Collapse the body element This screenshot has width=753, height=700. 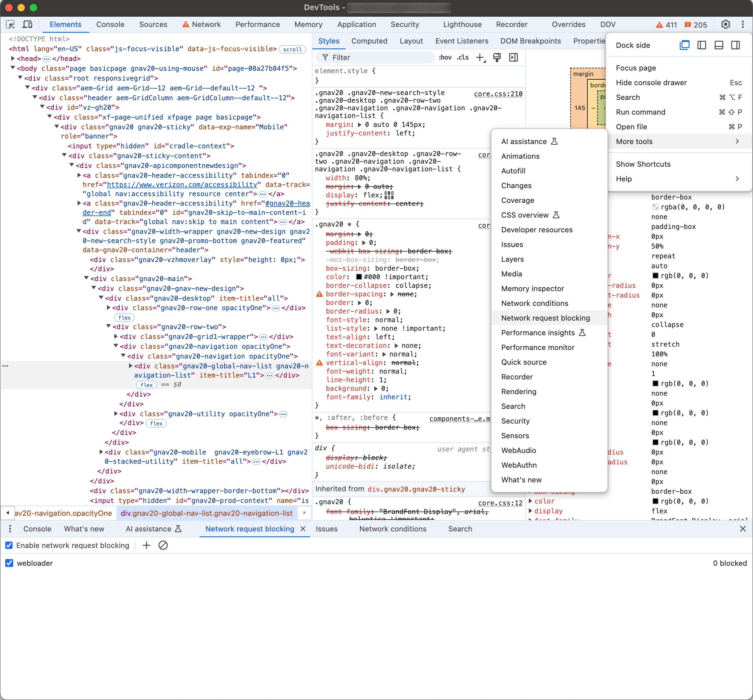coord(13,68)
